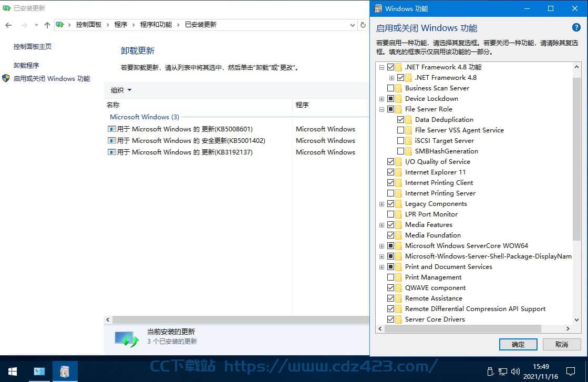Click 程序和功能 breadcrumb
Image resolution: width=588 pixels, height=382 pixels.
pyautogui.click(x=156, y=25)
